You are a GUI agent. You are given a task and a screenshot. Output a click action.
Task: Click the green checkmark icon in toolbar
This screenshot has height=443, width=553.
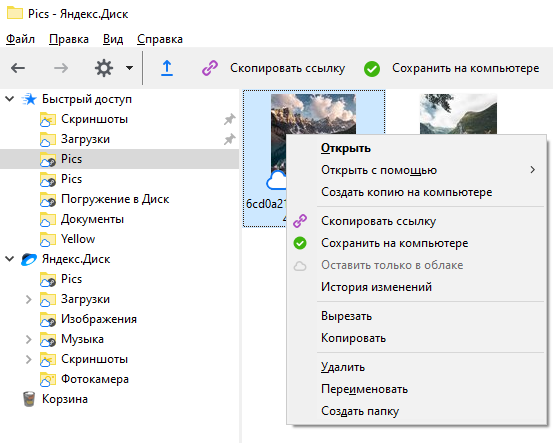tap(372, 68)
